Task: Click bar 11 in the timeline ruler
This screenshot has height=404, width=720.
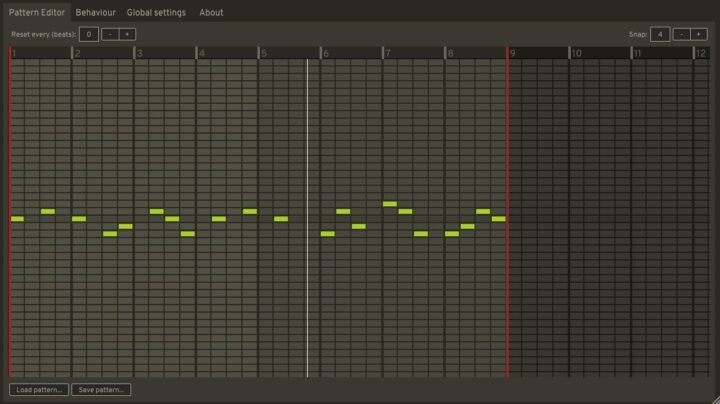Action: coord(661,53)
